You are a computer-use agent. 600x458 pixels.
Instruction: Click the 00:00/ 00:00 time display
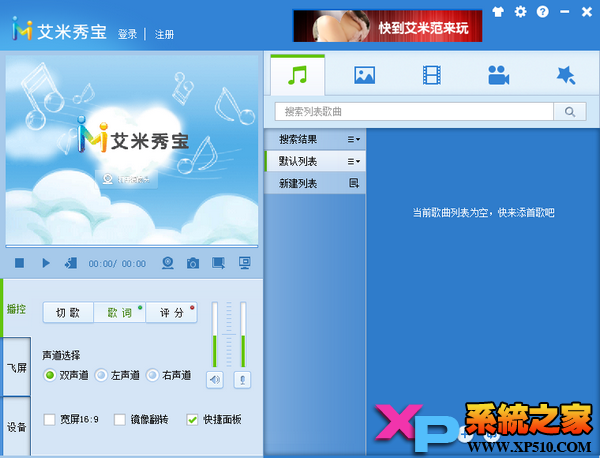tap(117, 264)
